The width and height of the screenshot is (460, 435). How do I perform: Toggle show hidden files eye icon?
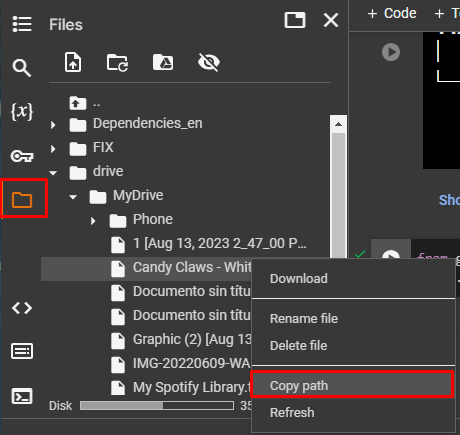(x=209, y=62)
